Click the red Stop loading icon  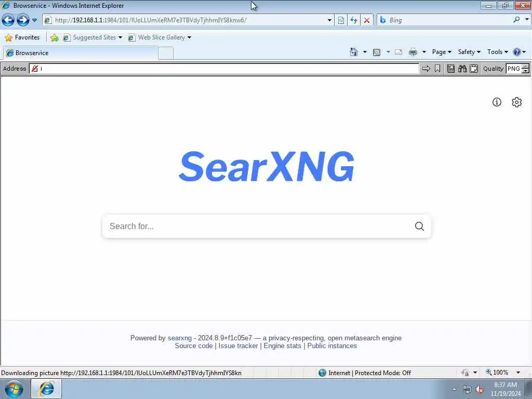pyautogui.click(x=366, y=20)
